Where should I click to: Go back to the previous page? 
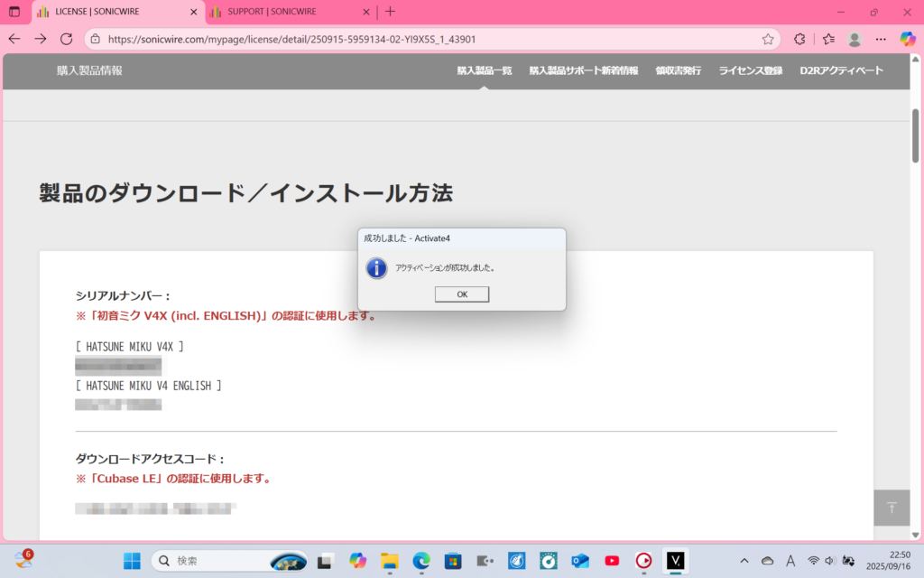(x=14, y=39)
